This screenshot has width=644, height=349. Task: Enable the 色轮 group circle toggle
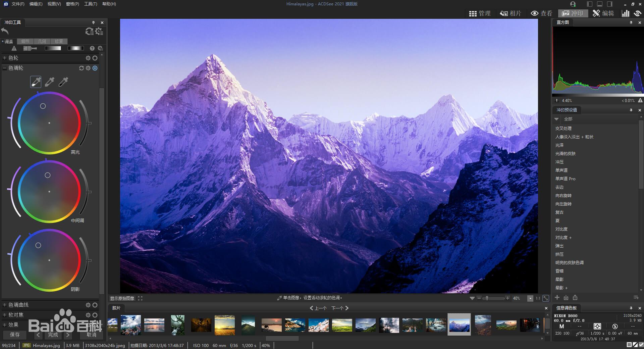[x=95, y=58]
